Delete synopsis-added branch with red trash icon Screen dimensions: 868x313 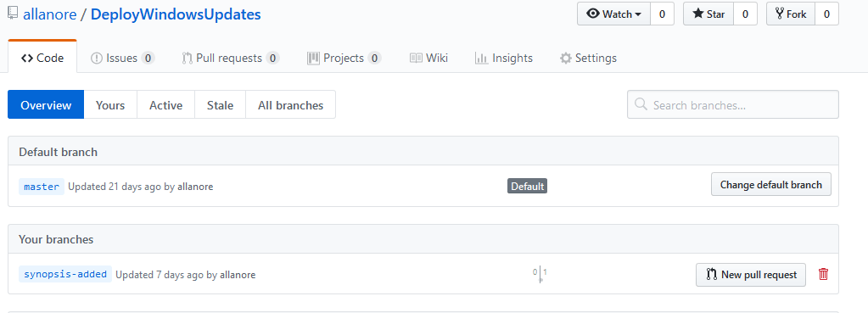(x=823, y=274)
